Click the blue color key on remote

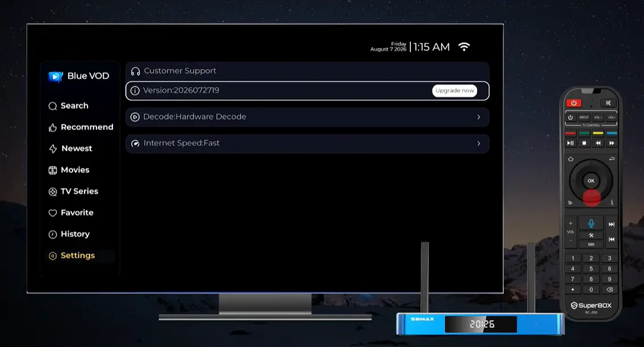pos(612,133)
